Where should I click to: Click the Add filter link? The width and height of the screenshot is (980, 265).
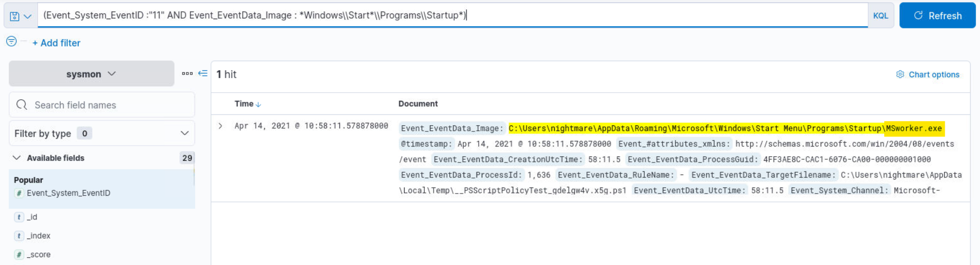56,43
